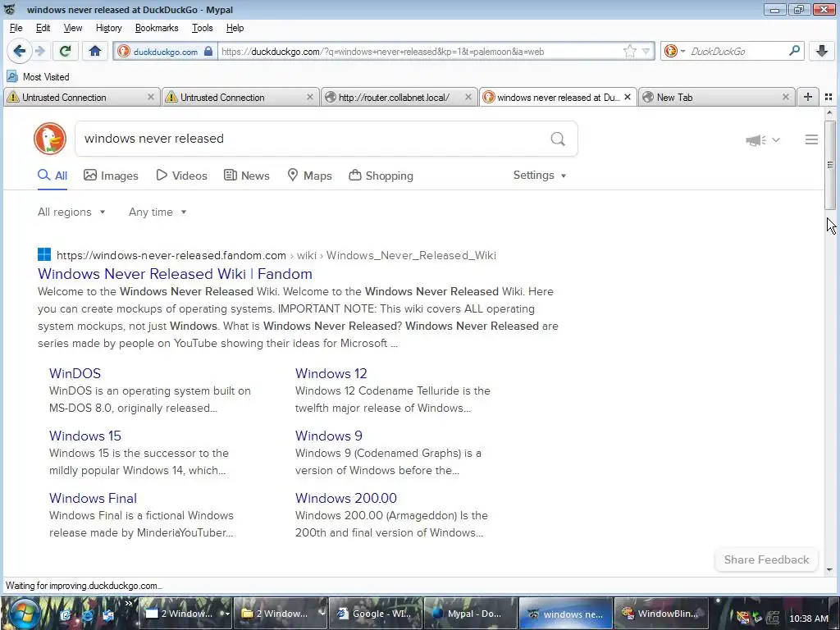Switch to Google taskbar window
Image resolution: width=840 pixels, height=630 pixels.
pos(376,614)
